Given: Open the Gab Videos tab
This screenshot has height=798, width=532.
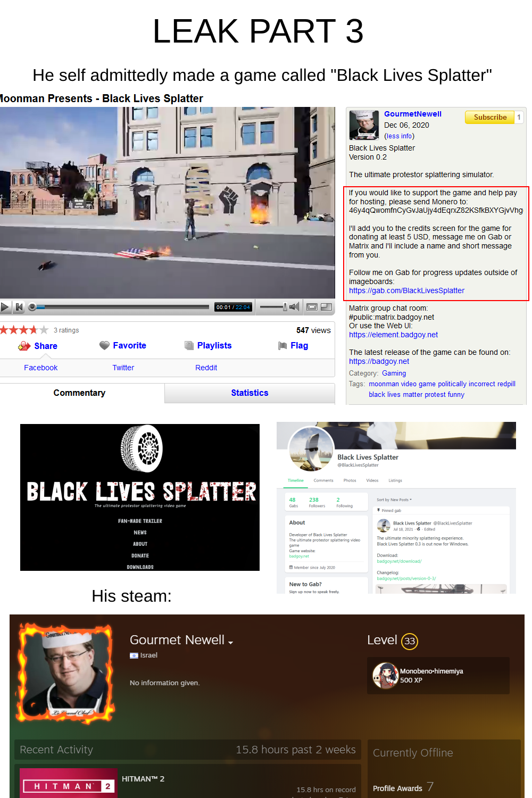Looking at the screenshot, I should [372, 480].
